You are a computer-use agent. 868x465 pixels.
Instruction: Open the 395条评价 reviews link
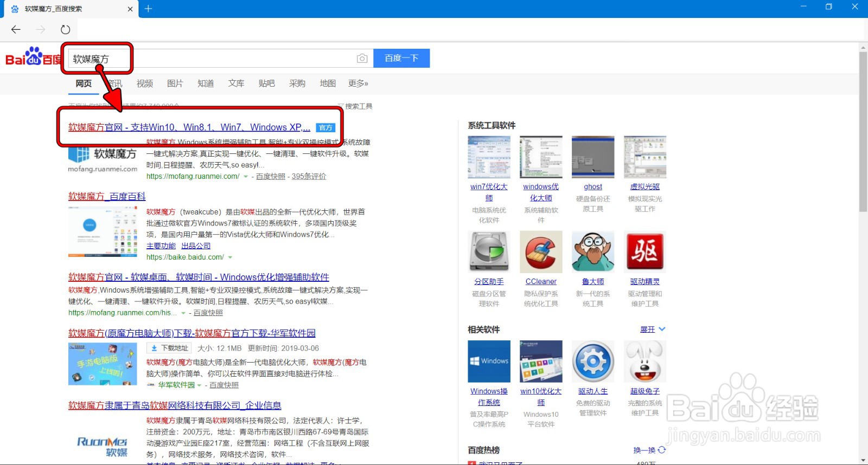[x=309, y=177]
